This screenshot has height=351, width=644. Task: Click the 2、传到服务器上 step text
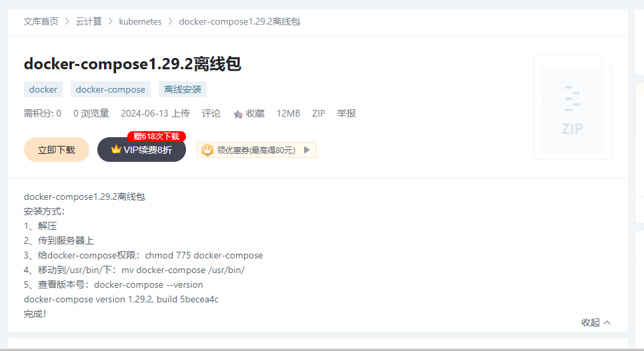coord(59,240)
